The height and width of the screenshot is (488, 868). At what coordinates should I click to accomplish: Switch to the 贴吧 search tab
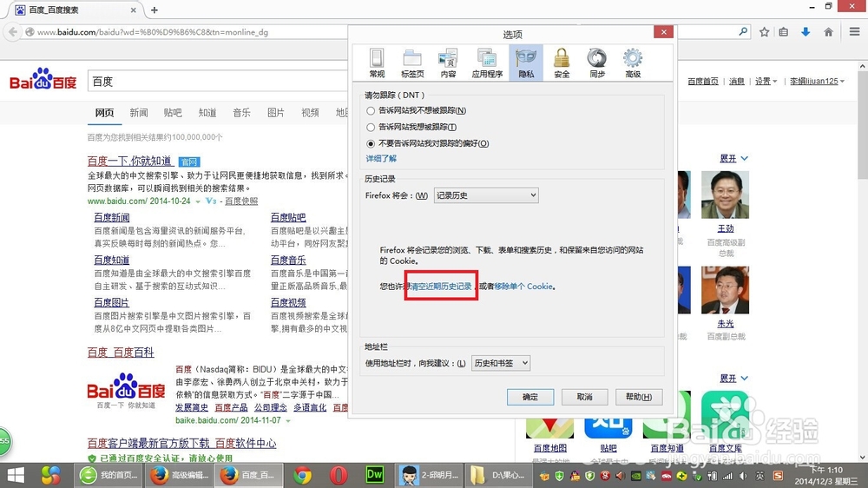coord(173,113)
